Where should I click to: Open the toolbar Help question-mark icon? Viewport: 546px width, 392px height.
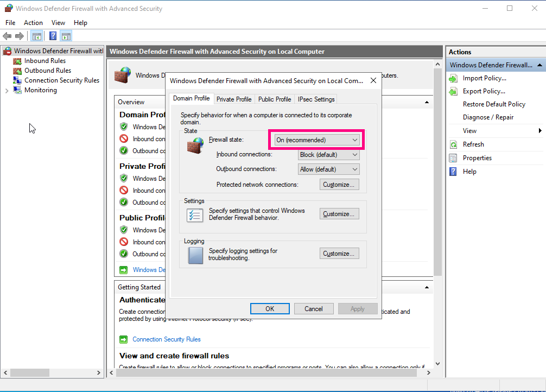[x=53, y=36]
